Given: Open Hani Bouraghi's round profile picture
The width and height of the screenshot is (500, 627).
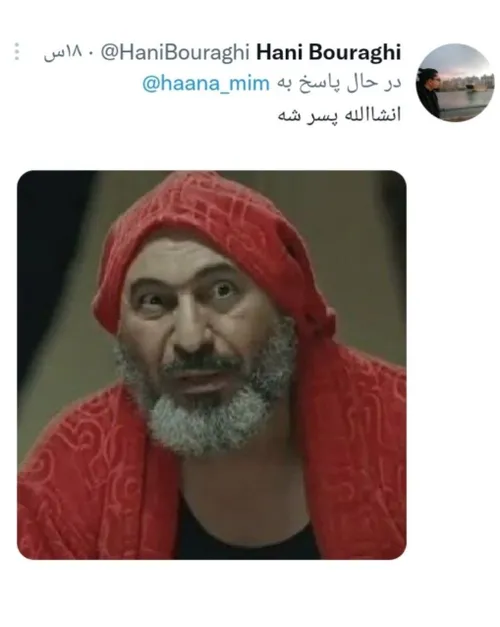Looking at the screenshot, I should tap(454, 83).
